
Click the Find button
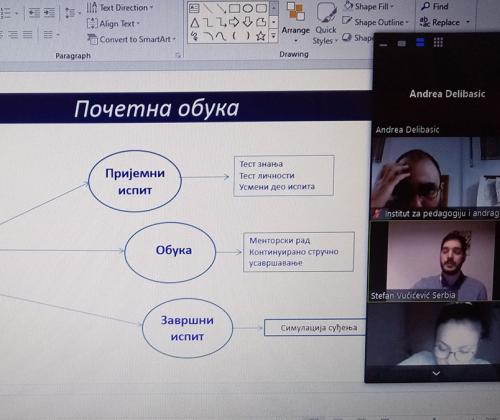(435, 6)
